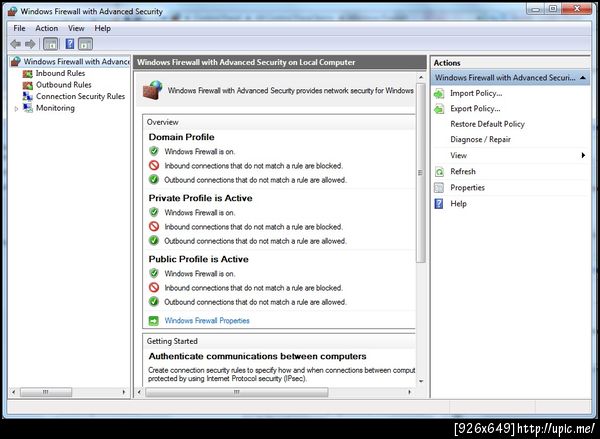Select the Outbound Rules icon in tree
The height and width of the screenshot is (439, 600).
[28, 85]
